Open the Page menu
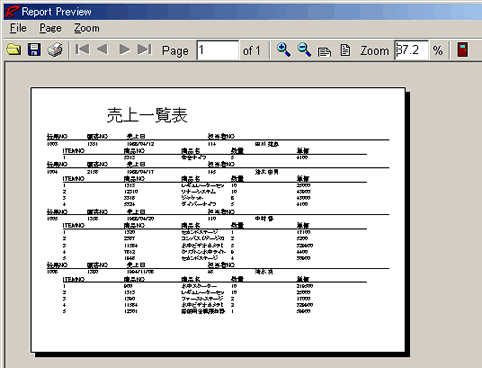 50,28
